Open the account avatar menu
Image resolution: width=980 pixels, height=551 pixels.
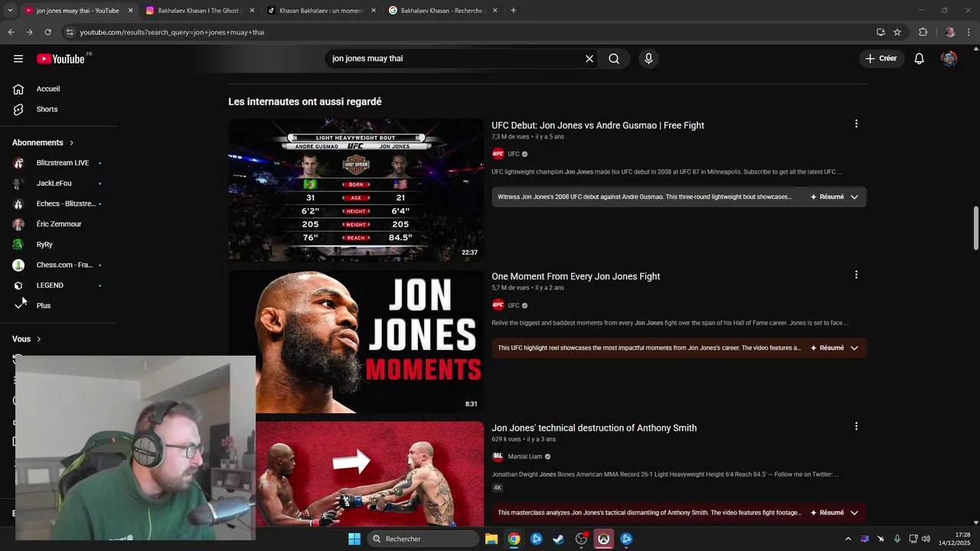point(949,59)
